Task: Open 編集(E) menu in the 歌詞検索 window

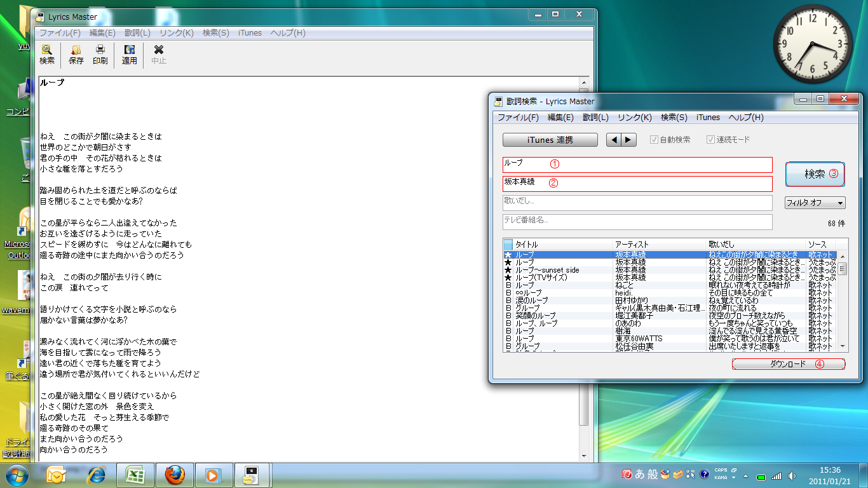Action: 560,118
